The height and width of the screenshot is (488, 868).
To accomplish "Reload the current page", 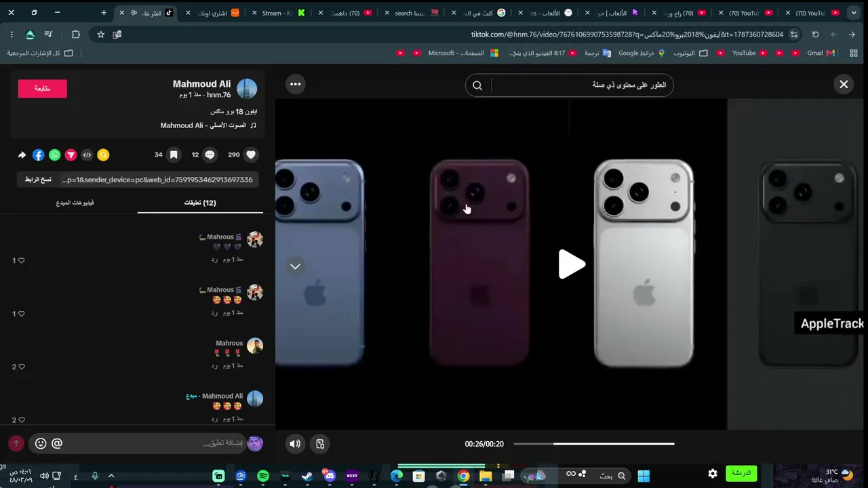I will [x=815, y=35].
